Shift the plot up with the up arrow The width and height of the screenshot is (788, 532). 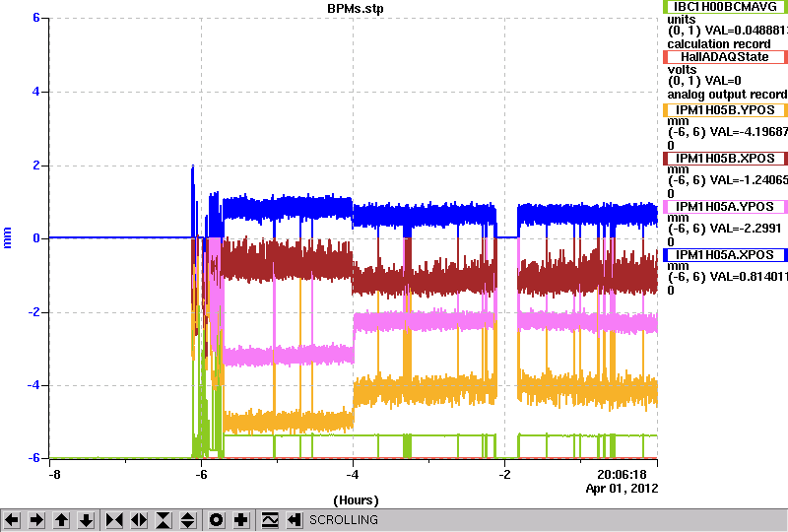pyautogui.click(x=61, y=520)
